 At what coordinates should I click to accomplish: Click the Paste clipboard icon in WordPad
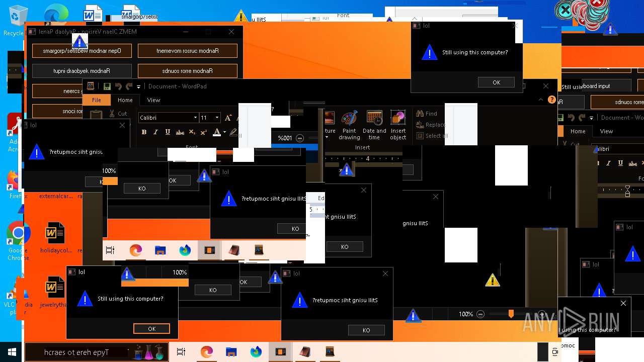96,115
